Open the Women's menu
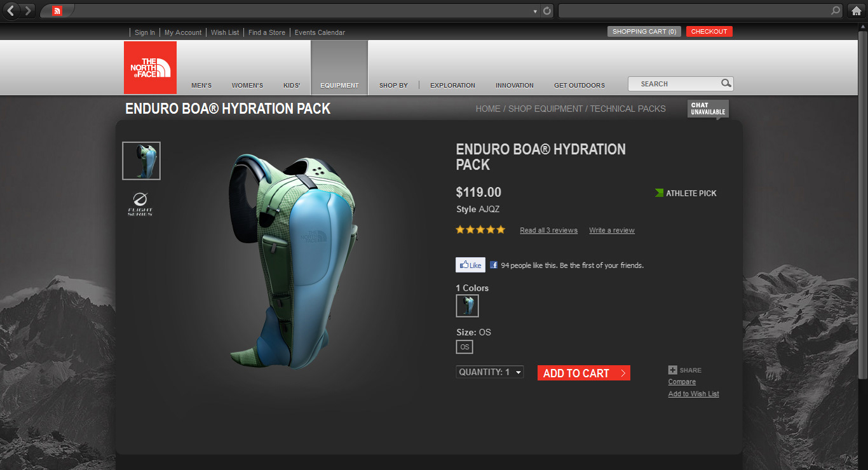Screen dimensions: 868x470 [x=247, y=85]
